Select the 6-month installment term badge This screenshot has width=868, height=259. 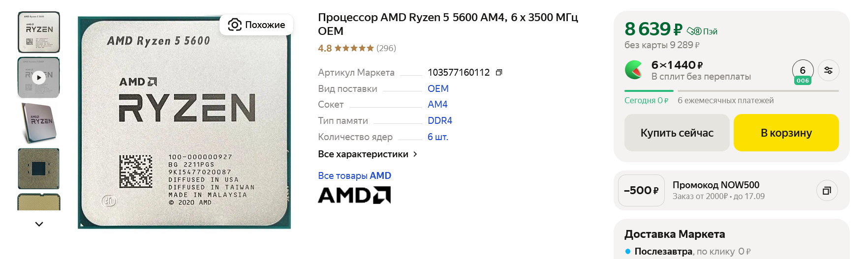click(x=803, y=72)
